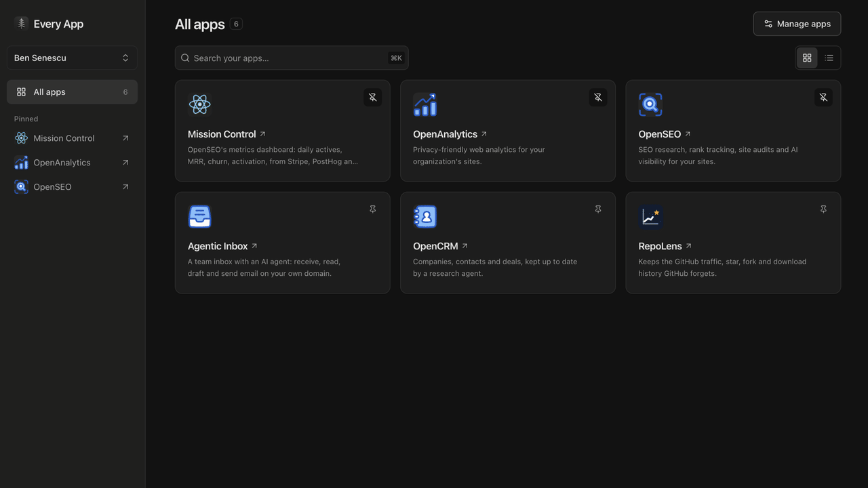
Task: Click the All apps count badge 6
Action: coord(236,24)
